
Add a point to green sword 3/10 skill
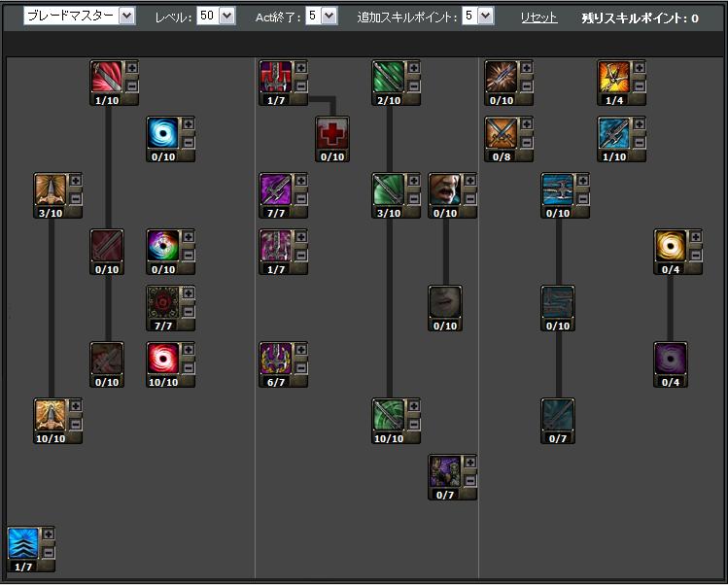pos(414,180)
